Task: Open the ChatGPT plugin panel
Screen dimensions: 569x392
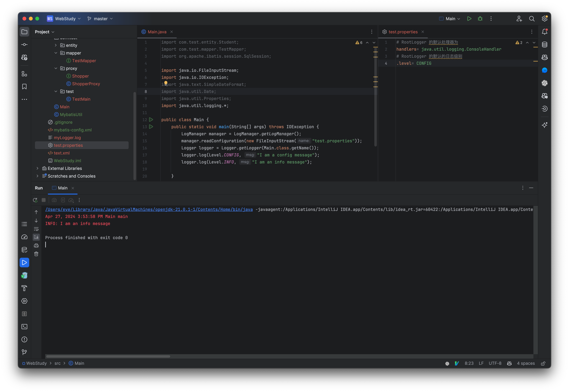Action: coord(544,83)
